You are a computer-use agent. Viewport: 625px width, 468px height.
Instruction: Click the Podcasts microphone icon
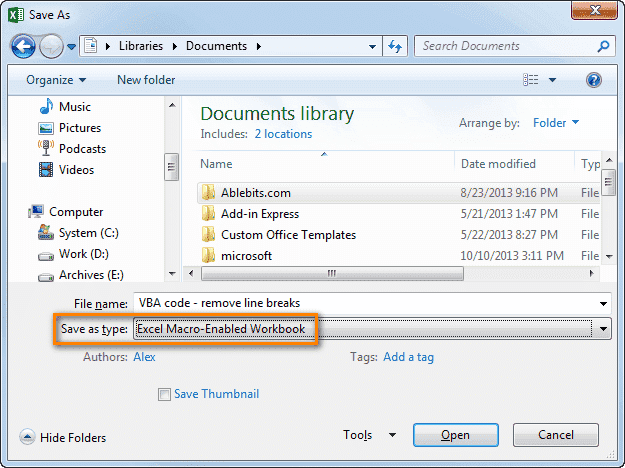(x=46, y=148)
